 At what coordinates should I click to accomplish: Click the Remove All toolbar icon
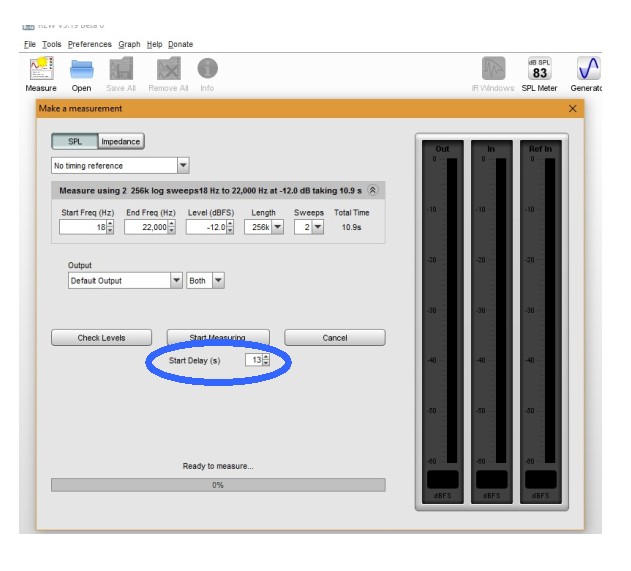point(168,69)
